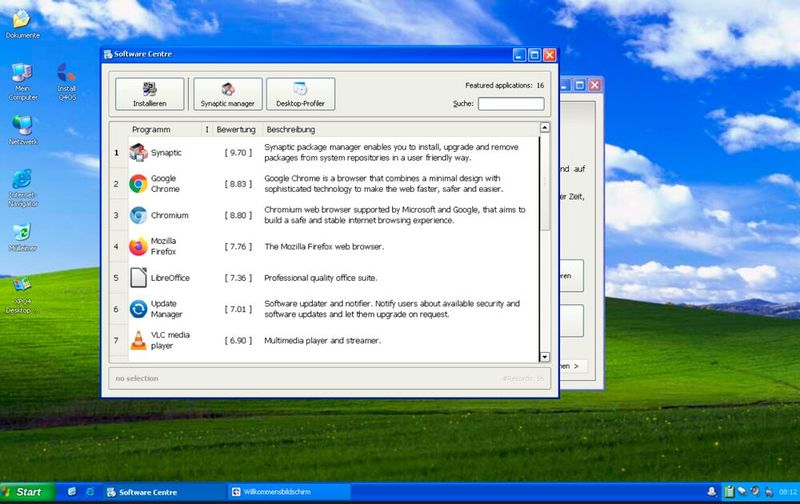The image size is (800, 504).
Task: Click the Update Manager rating [ 7.01 ]
Action: click(x=238, y=309)
